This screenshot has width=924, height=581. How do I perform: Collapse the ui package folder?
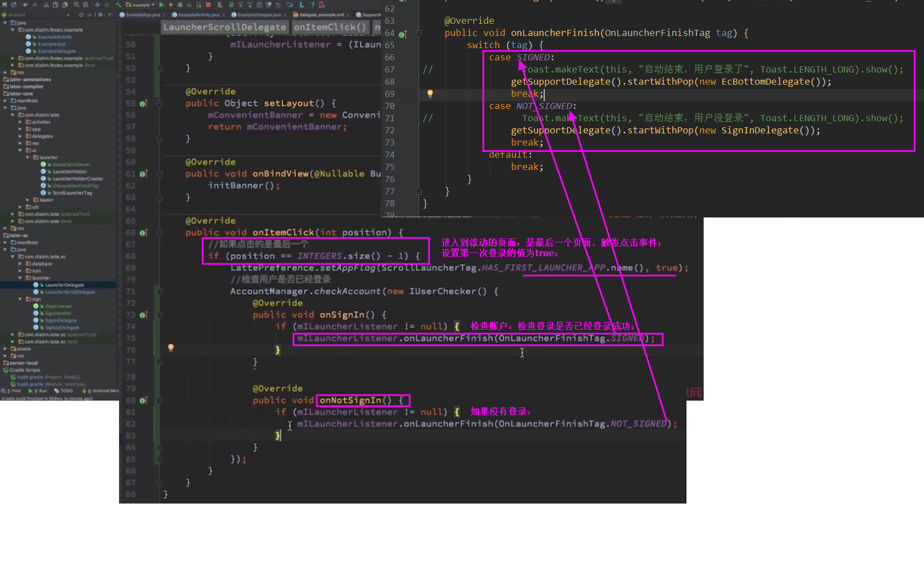[20, 151]
